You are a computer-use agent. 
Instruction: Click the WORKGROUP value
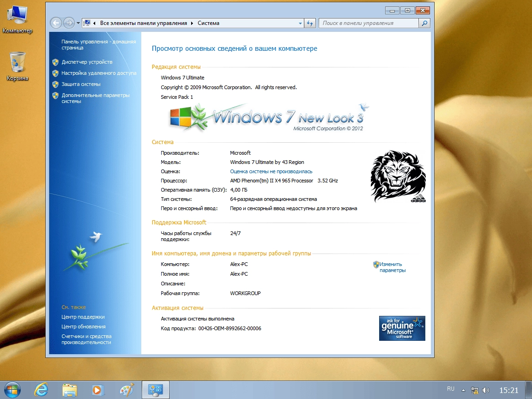pos(245,293)
